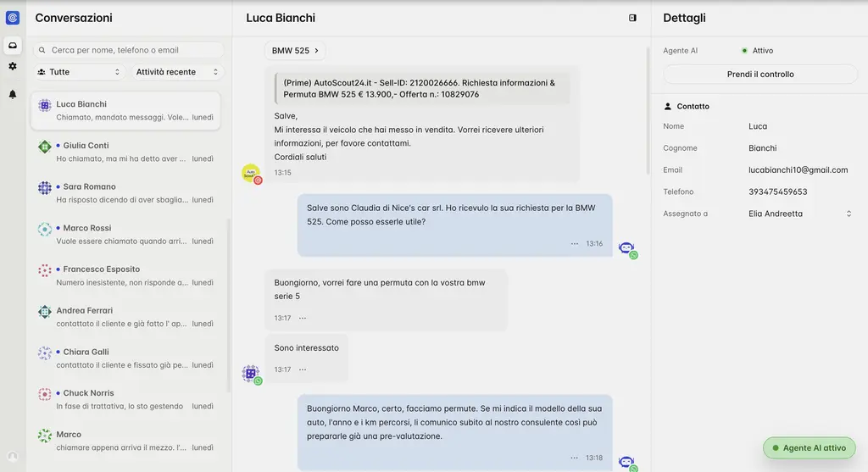This screenshot has height=472, width=868.
Task: Select Luca Bianchi conversation row
Action: [x=125, y=111]
